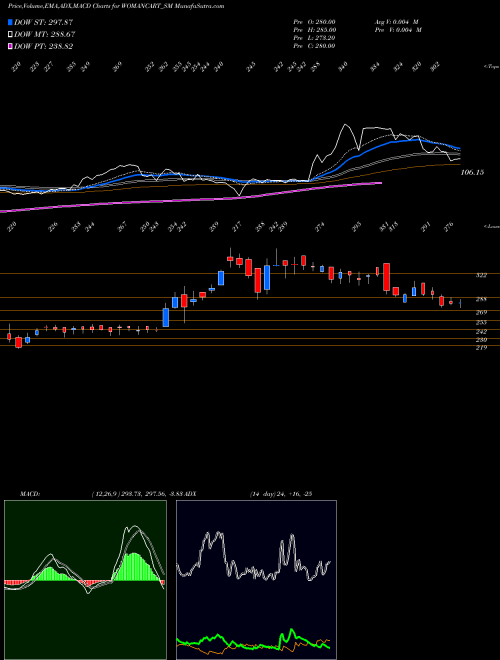Click the 322 price level label
The height and width of the screenshot is (660, 500).
click(481, 275)
